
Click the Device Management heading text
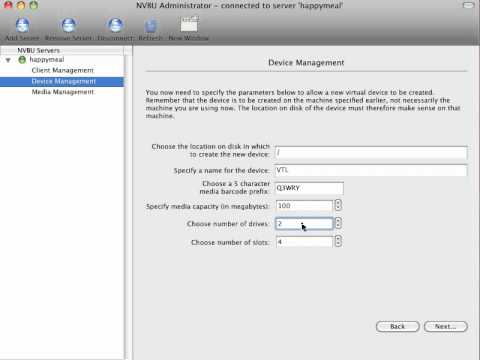coord(306,63)
